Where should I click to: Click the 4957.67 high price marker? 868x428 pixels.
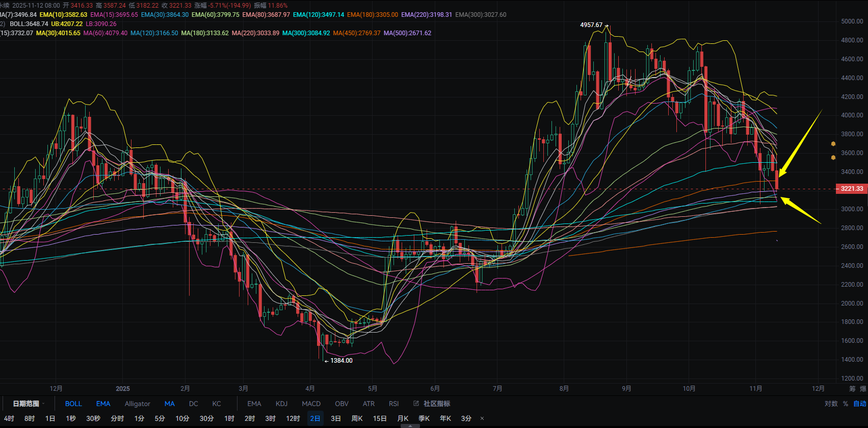(591, 25)
